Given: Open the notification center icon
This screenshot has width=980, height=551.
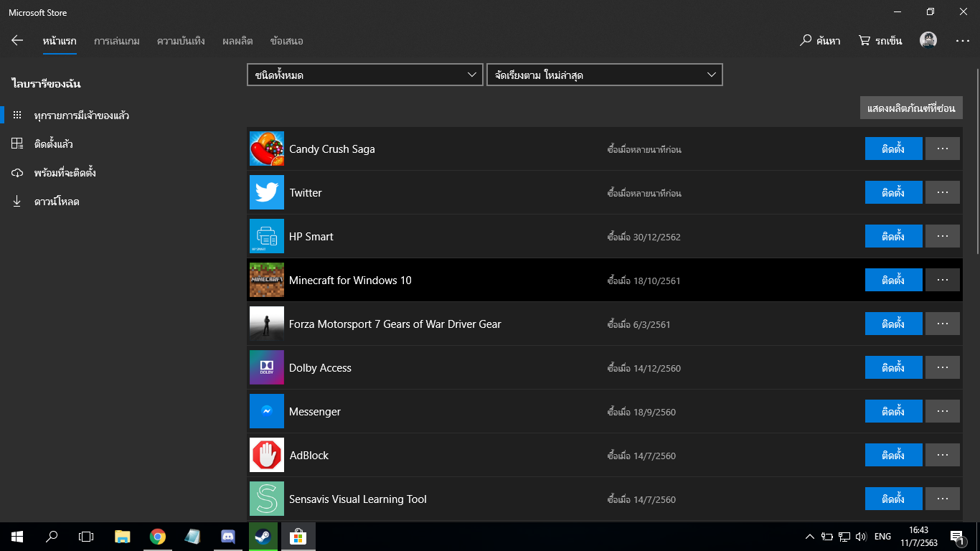Looking at the screenshot, I should [x=957, y=536].
